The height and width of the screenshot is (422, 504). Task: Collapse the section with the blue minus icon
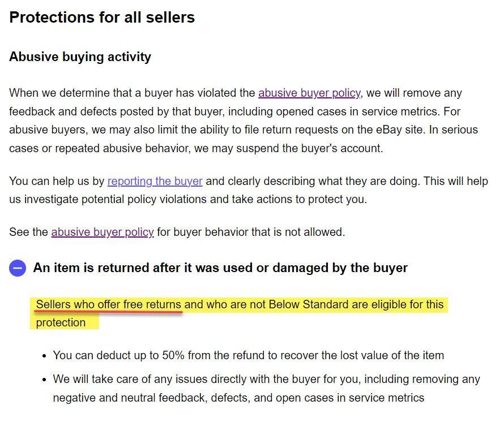tap(18, 268)
